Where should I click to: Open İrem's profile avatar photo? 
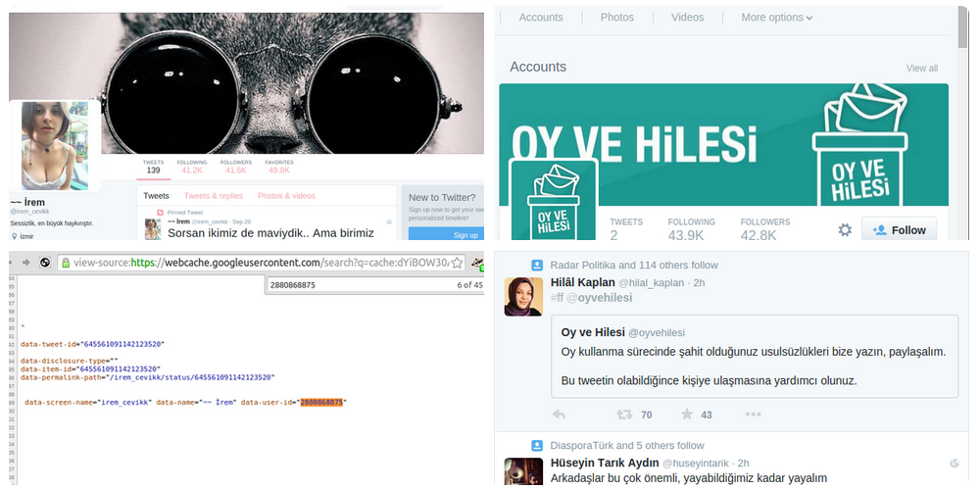[x=55, y=146]
